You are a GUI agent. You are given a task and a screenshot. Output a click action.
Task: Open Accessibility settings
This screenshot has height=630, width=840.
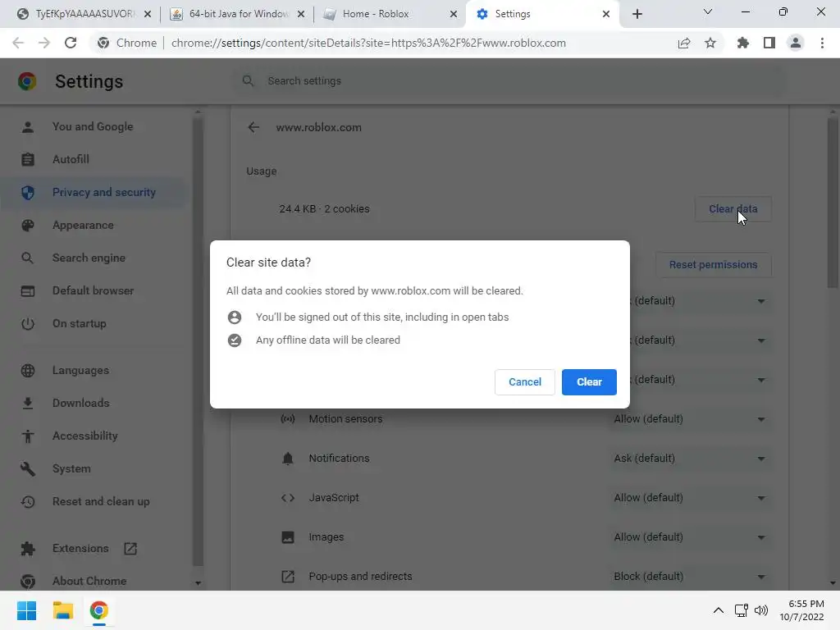[x=92, y=436]
